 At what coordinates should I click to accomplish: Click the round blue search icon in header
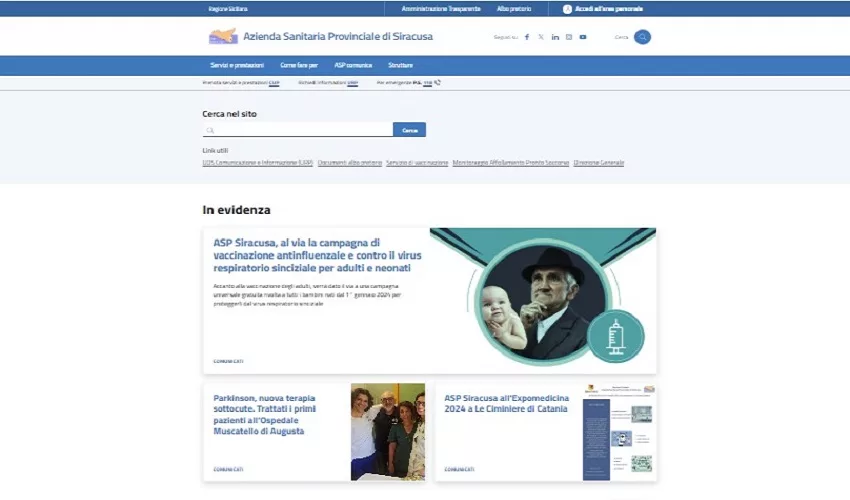tap(642, 37)
